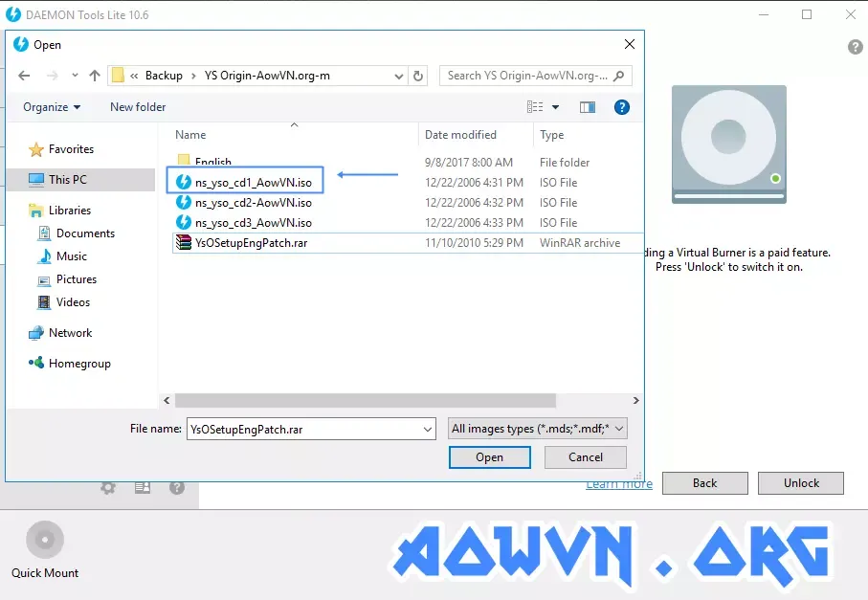Click the Network icon in sidebar
The width and height of the screenshot is (868, 600).
pos(36,333)
